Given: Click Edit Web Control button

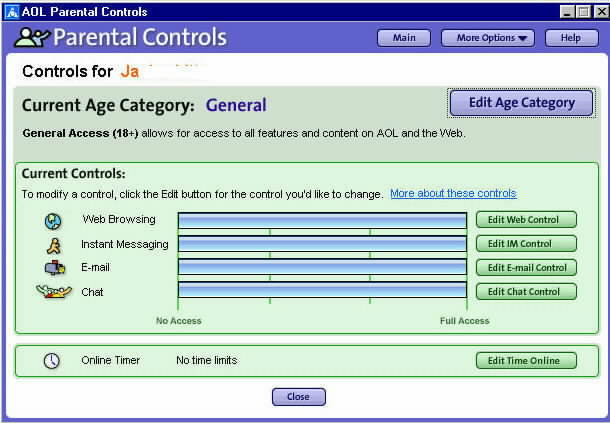Looking at the screenshot, I should click(x=526, y=220).
